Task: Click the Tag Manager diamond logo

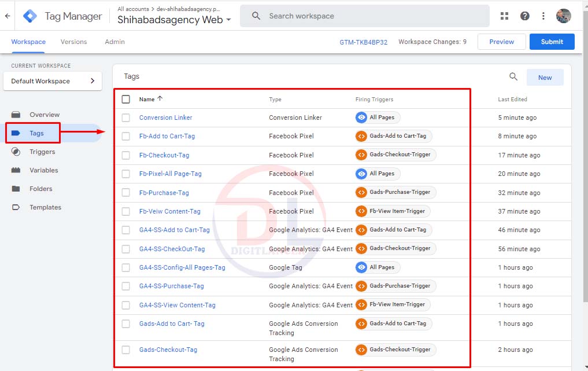Action: pyautogui.click(x=29, y=16)
